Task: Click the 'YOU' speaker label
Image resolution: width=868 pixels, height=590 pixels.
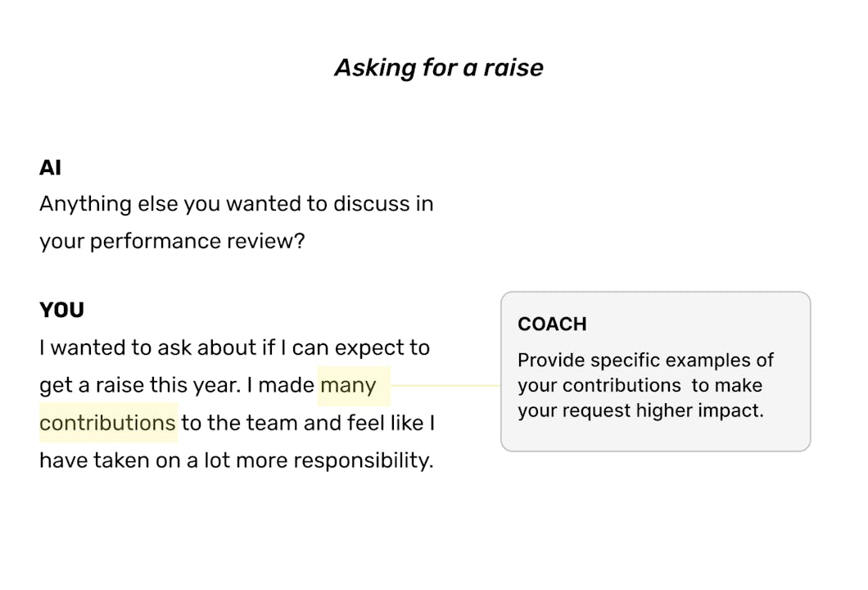Action: pyautogui.click(x=61, y=311)
